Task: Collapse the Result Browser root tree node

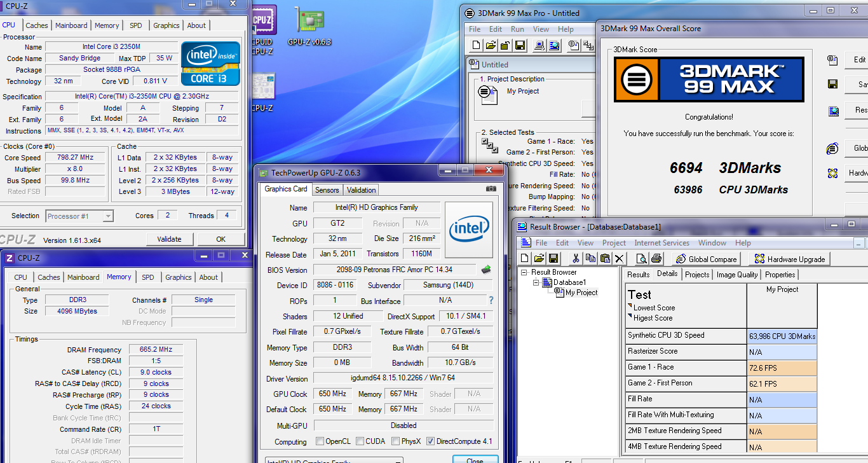Action: pyautogui.click(x=524, y=272)
